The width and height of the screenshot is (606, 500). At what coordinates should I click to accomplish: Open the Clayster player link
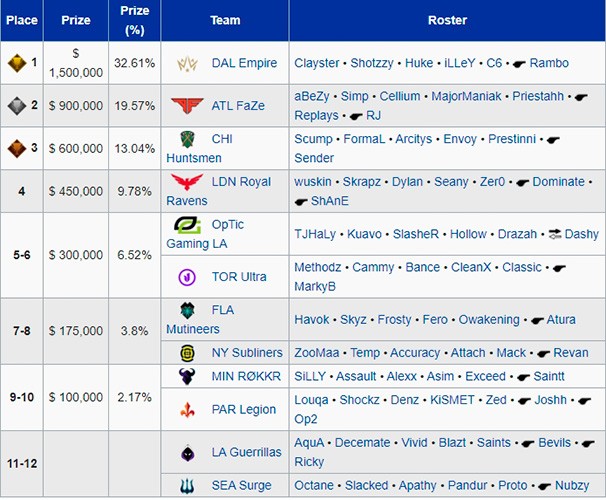click(316, 63)
